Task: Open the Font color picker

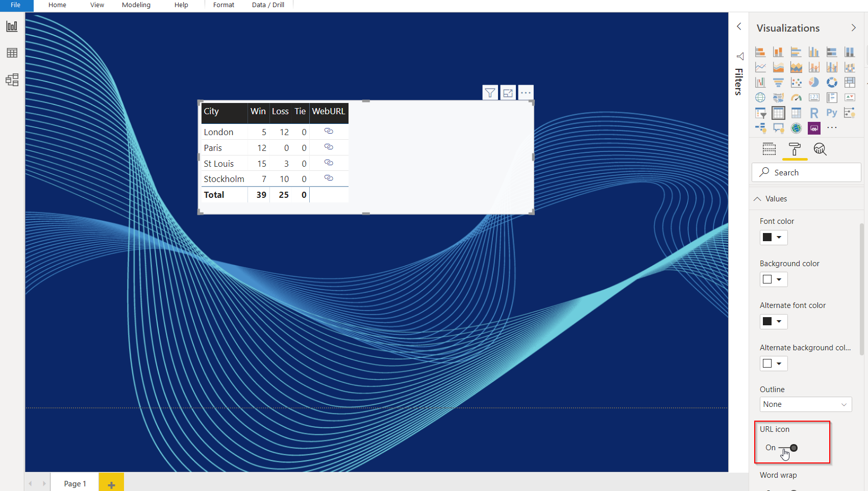Action: pyautogui.click(x=773, y=238)
